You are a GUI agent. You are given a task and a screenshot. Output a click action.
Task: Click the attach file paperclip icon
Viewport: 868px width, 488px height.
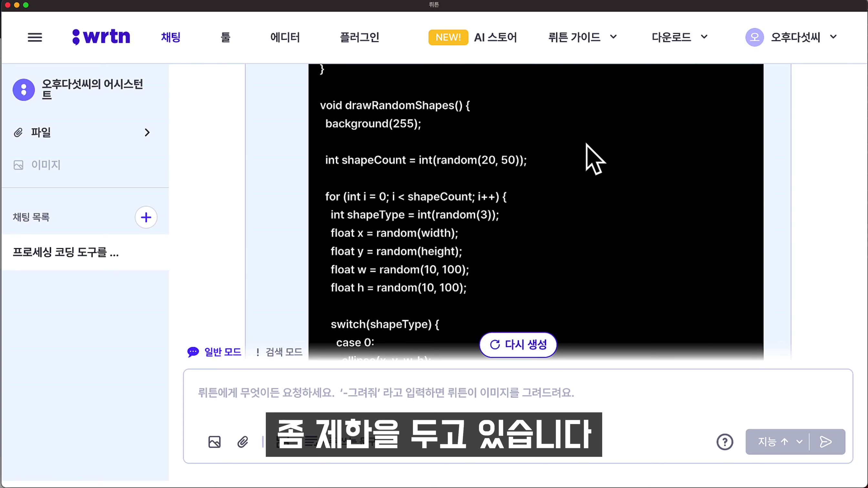click(x=243, y=442)
